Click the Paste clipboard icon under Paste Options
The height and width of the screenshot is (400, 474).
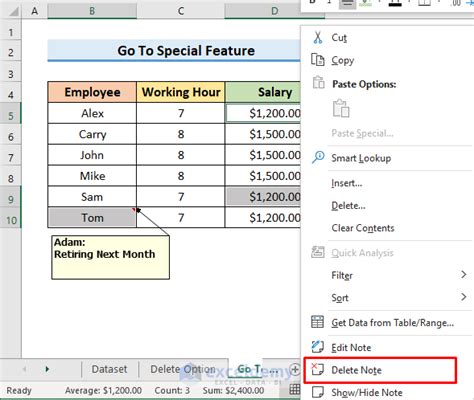[x=341, y=108]
